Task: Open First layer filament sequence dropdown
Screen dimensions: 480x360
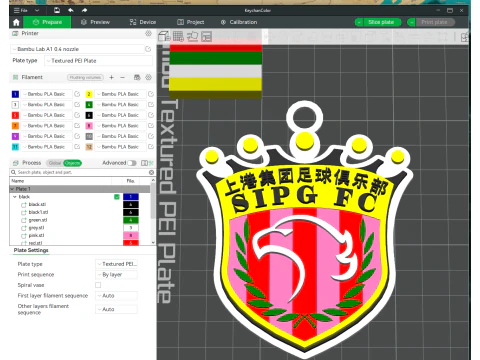Action: (116, 296)
